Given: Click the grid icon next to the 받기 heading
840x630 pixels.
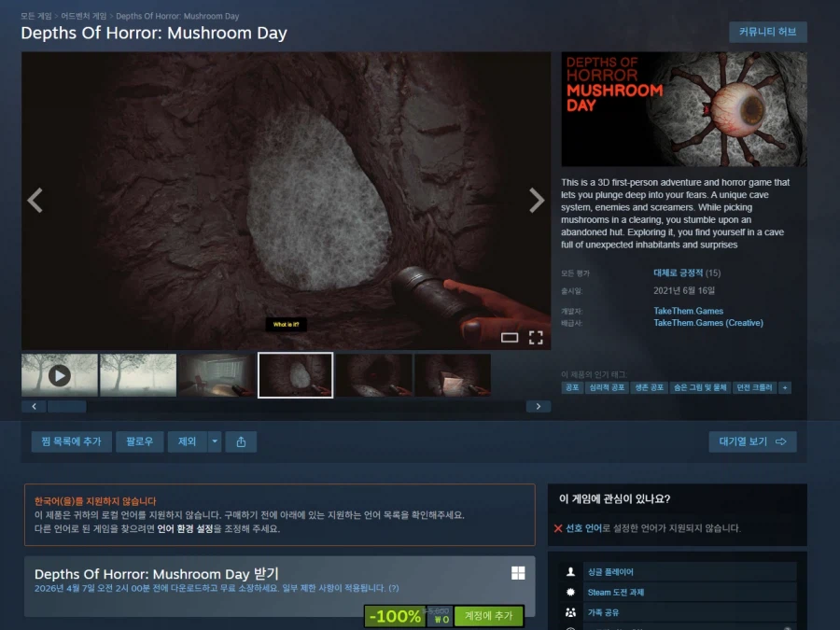Looking at the screenshot, I should pos(518,572).
